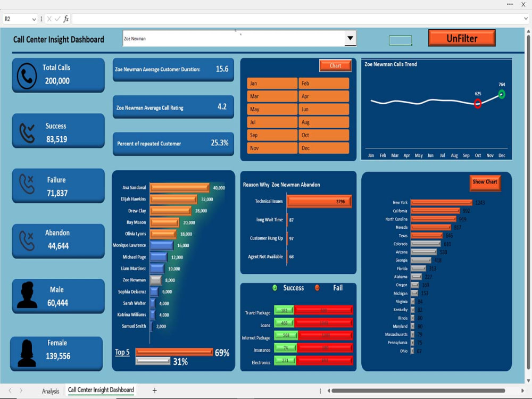The image size is (532, 399).
Task: Click the Percent of repeated Customer 25.3% card
Action: 173,144
